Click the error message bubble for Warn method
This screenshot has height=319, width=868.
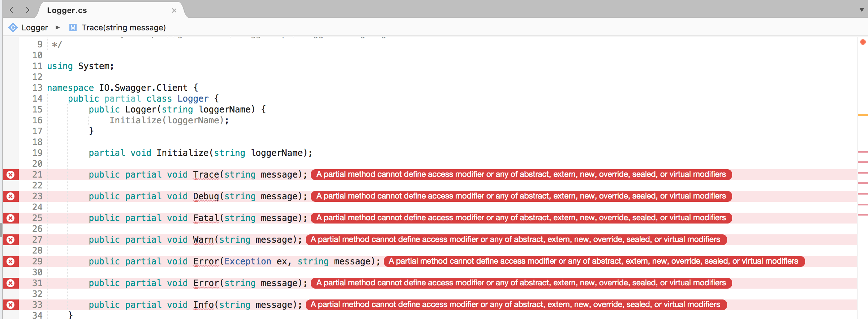pos(516,239)
